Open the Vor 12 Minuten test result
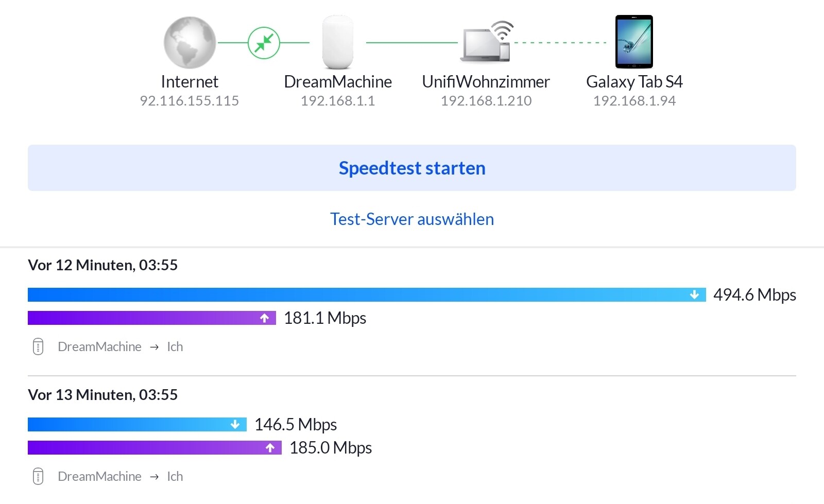Screen dimensions: 824x504 click(103, 265)
